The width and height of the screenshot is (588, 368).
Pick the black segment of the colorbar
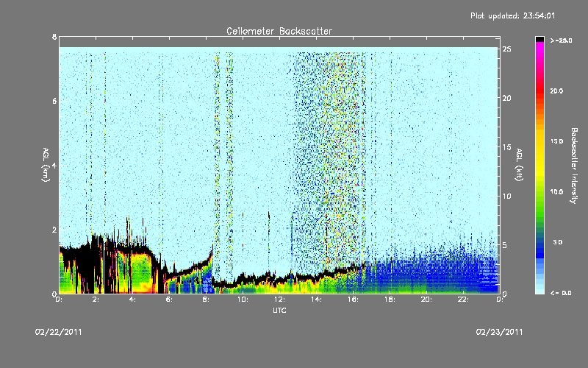(x=539, y=39)
